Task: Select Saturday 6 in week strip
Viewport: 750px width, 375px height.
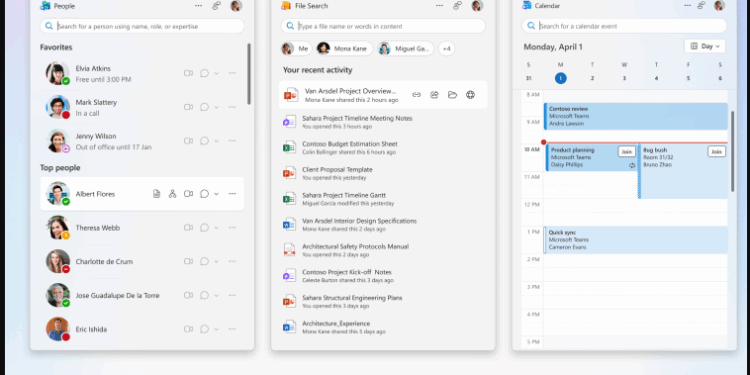Action: click(x=720, y=78)
